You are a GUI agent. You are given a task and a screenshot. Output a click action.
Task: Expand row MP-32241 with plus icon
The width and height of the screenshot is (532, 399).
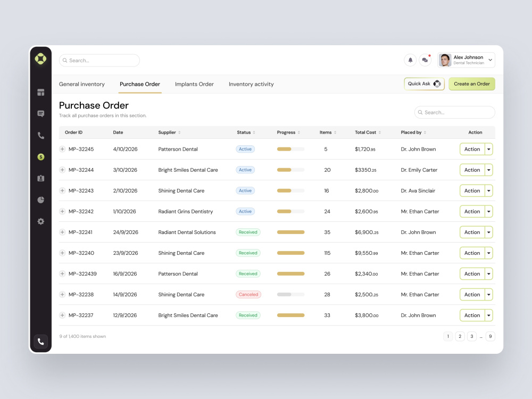(62, 232)
